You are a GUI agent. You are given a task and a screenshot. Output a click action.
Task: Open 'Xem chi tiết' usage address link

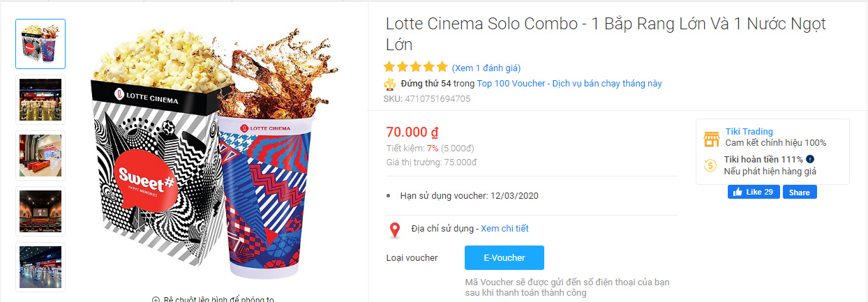(504, 229)
